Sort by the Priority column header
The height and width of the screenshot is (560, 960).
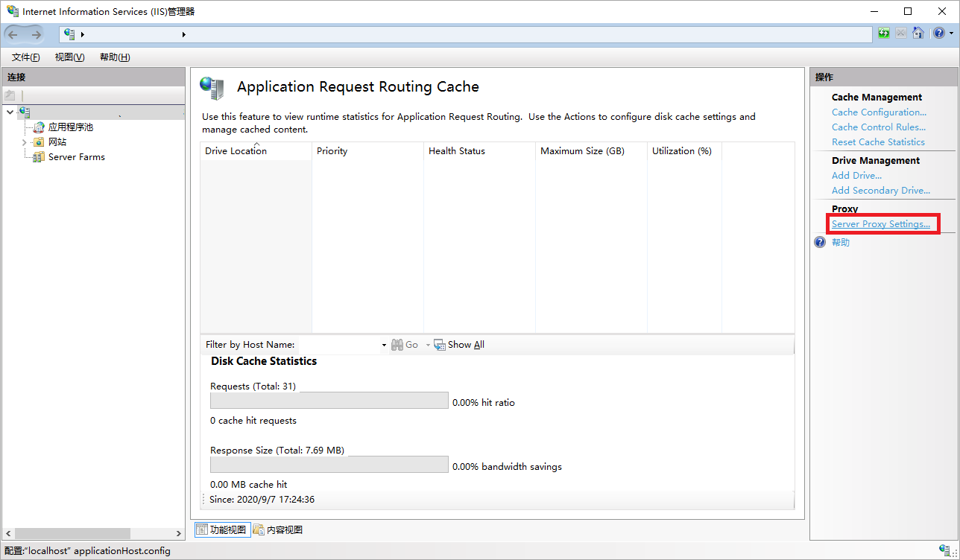click(x=367, y=151)
